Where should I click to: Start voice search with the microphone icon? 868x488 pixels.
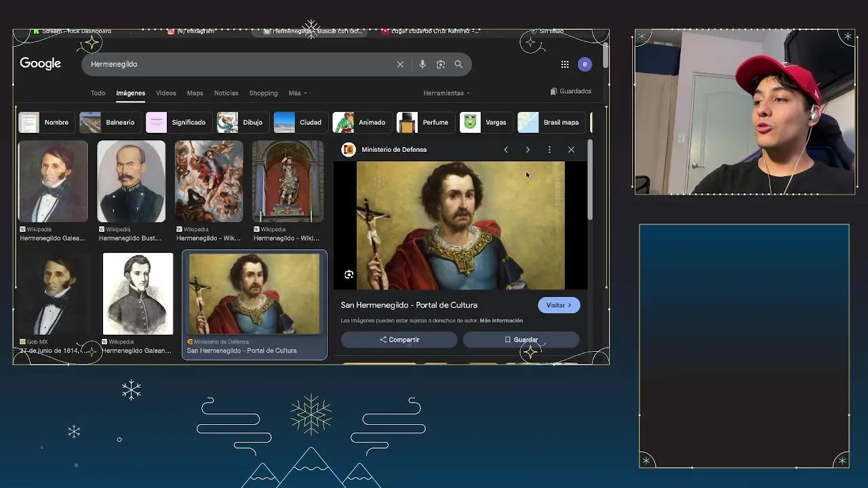tap(422, 64)
